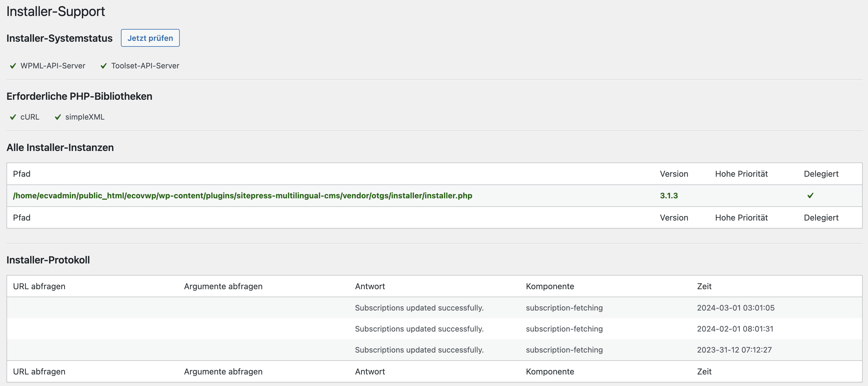Click the WPML-API-Server checkmark icon

click(13, 66)
